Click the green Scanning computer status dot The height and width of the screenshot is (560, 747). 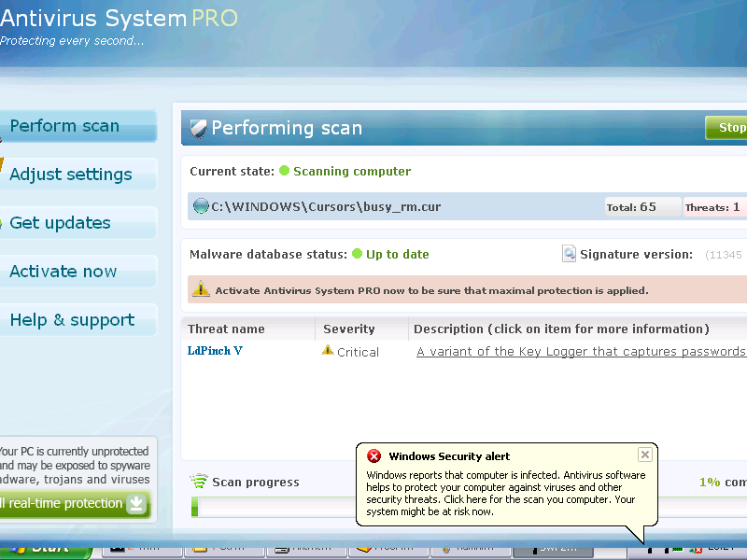click(x=285, y=171)
